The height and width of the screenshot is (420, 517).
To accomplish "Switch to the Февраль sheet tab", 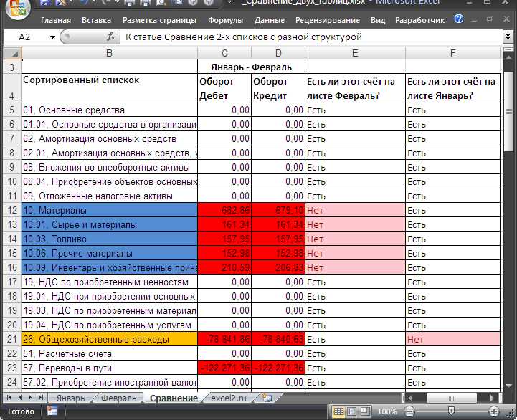I will [119, 398].
